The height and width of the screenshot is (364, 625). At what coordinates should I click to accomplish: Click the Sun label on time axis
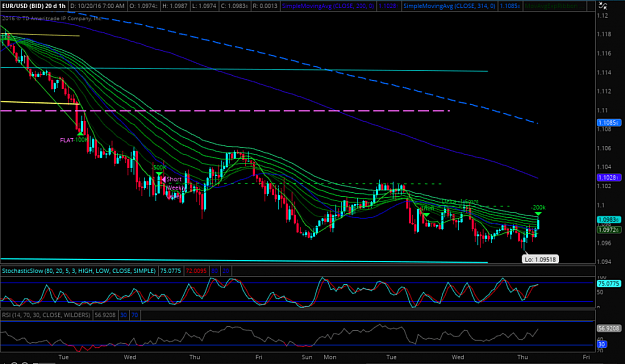pyautogui.click(x=307, y=357)
